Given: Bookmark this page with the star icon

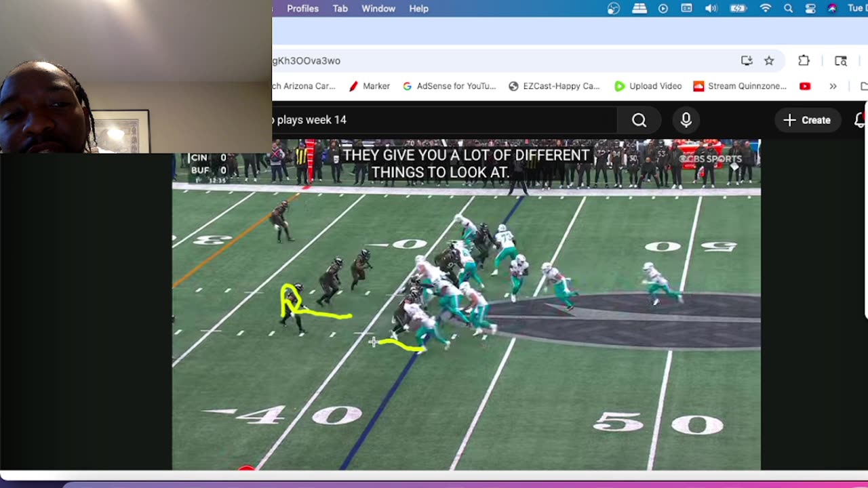Looking at the screenshot, I should pyautogui.click(x=769, y=61).
